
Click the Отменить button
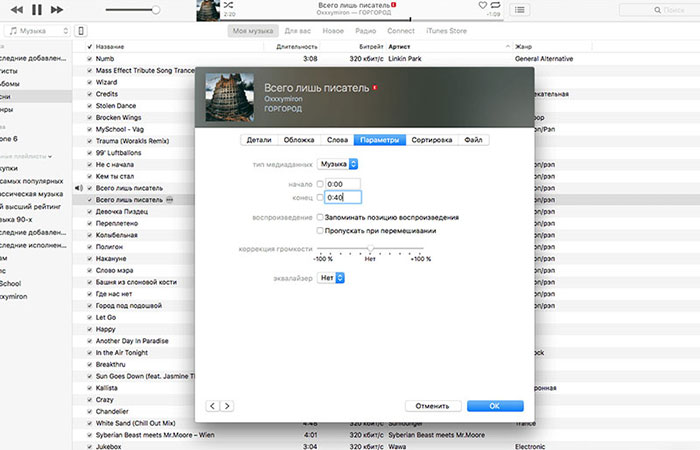tap(432, 406)
